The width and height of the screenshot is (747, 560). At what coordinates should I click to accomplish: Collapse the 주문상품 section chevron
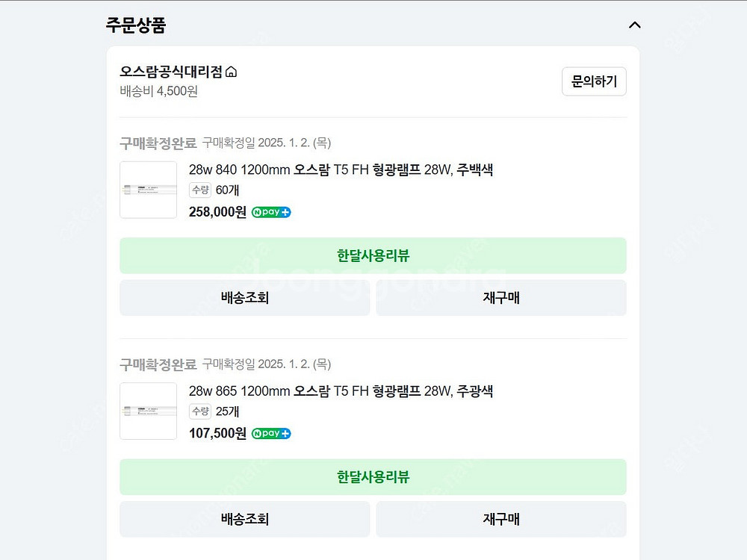[x=634, y=25]
